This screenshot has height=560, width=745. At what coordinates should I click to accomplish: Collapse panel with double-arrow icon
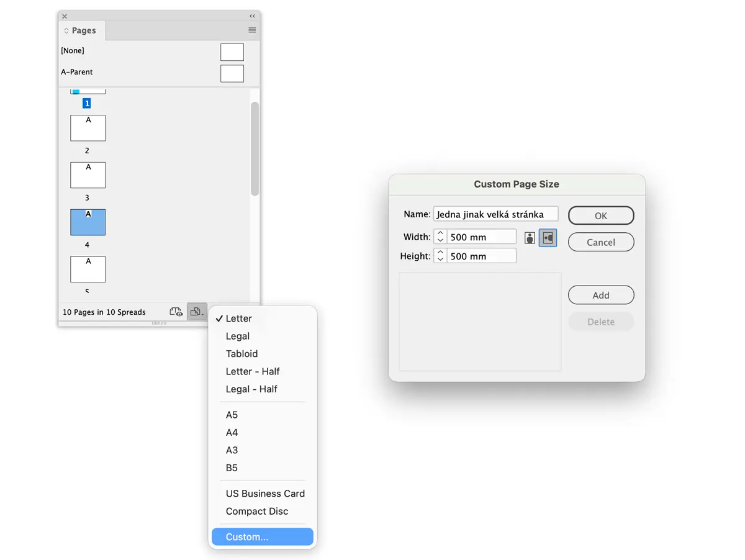point(252,16)
